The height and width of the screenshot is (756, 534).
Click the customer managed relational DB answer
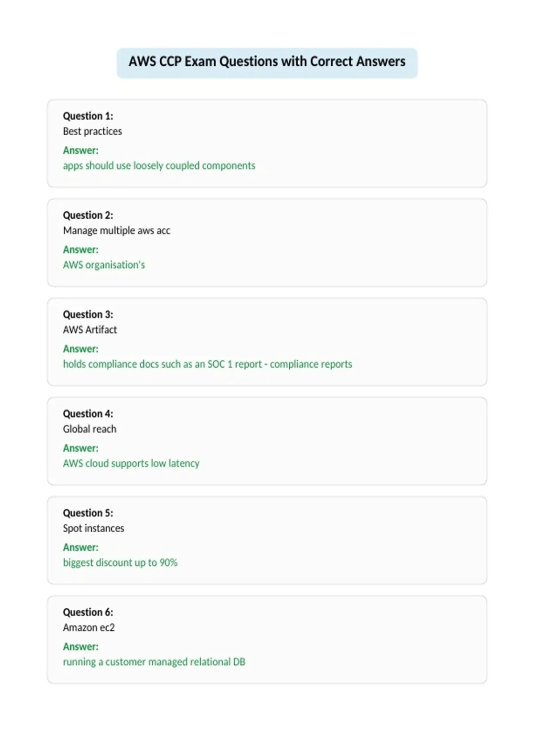click(x=154, y=662)
